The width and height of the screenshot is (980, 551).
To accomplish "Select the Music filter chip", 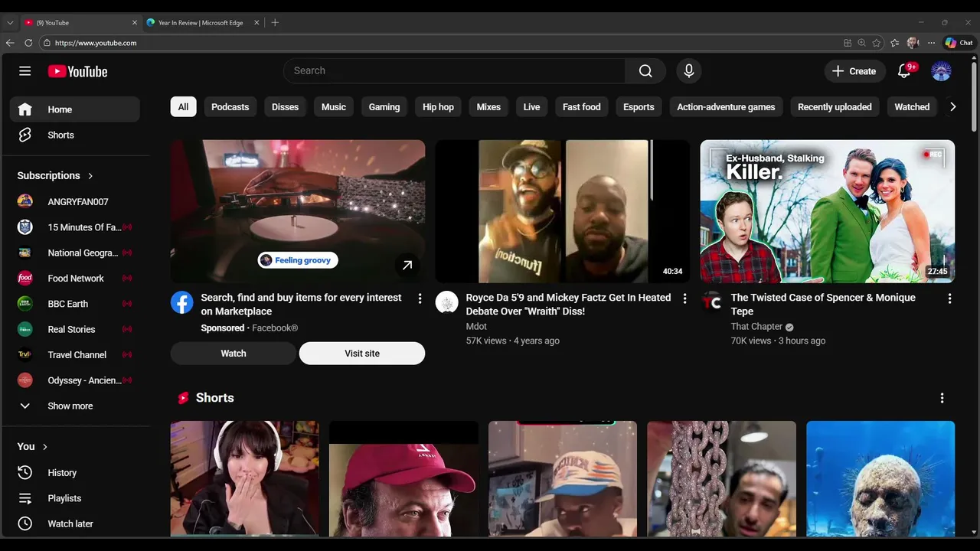I will point(334,107).
